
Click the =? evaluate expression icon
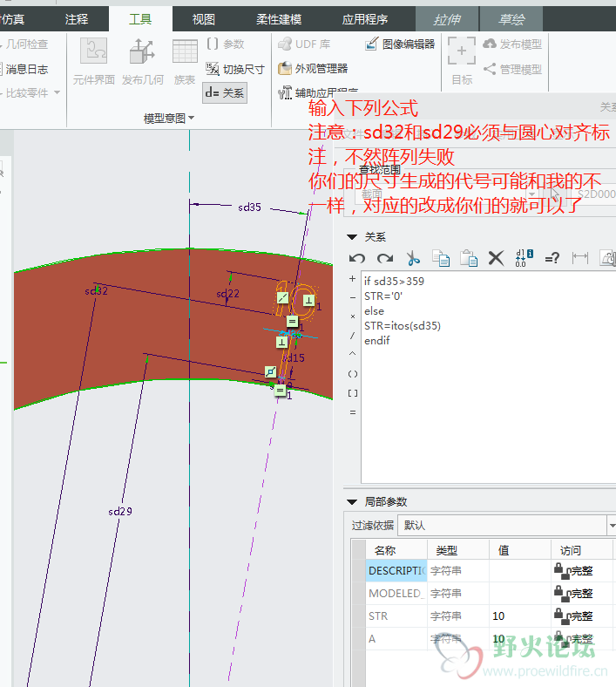coord(552,259)
